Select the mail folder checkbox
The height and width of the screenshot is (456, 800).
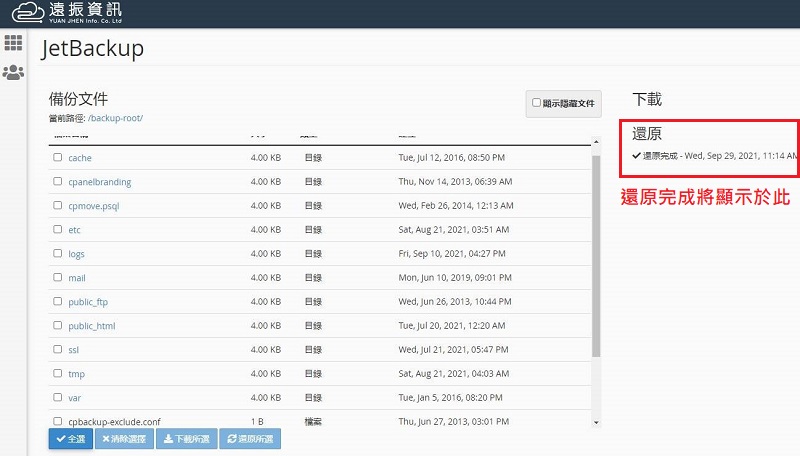point(58,277)
